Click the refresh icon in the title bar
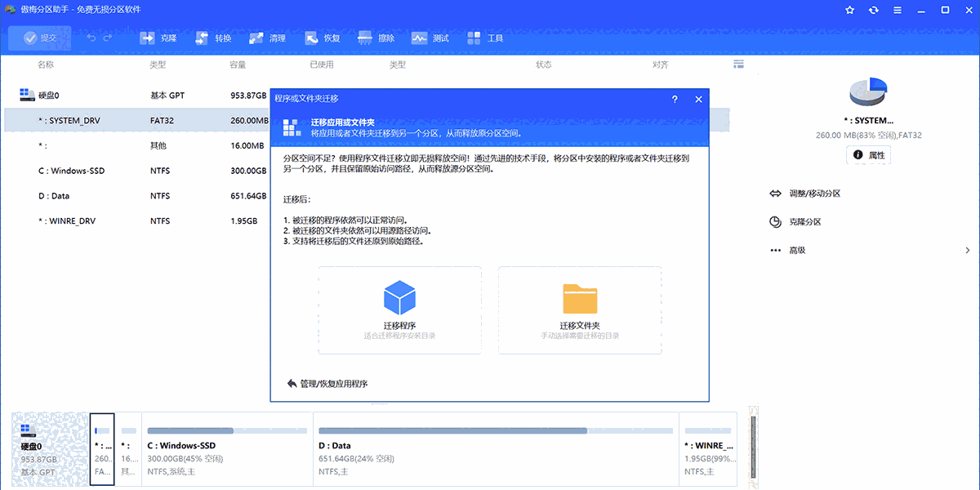This screenshot has height=490, width=980. click(x=873, y=10)
